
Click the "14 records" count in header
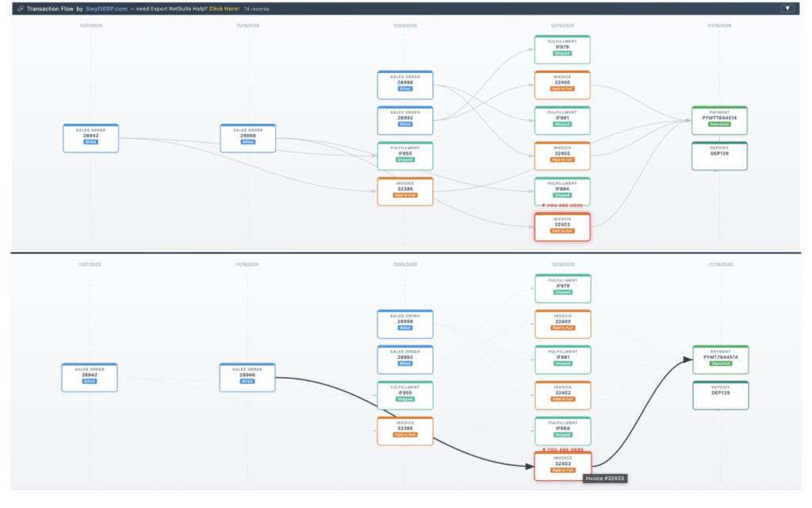coord(256,9)
